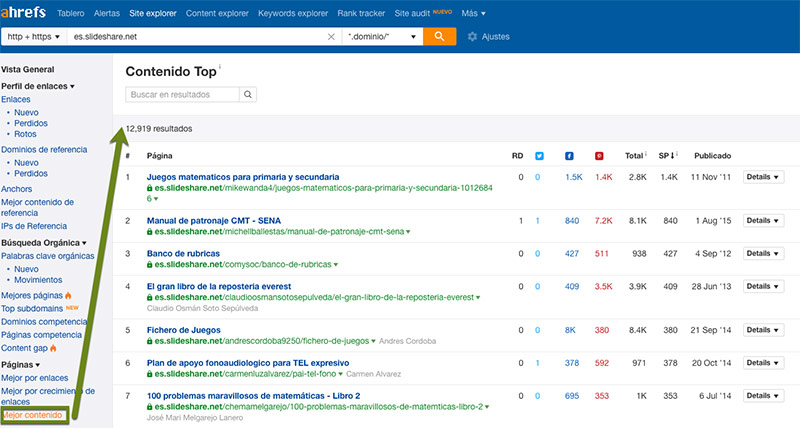800x428 pixels.
Task: Open Site audit
Action: (x=412, y=13)
